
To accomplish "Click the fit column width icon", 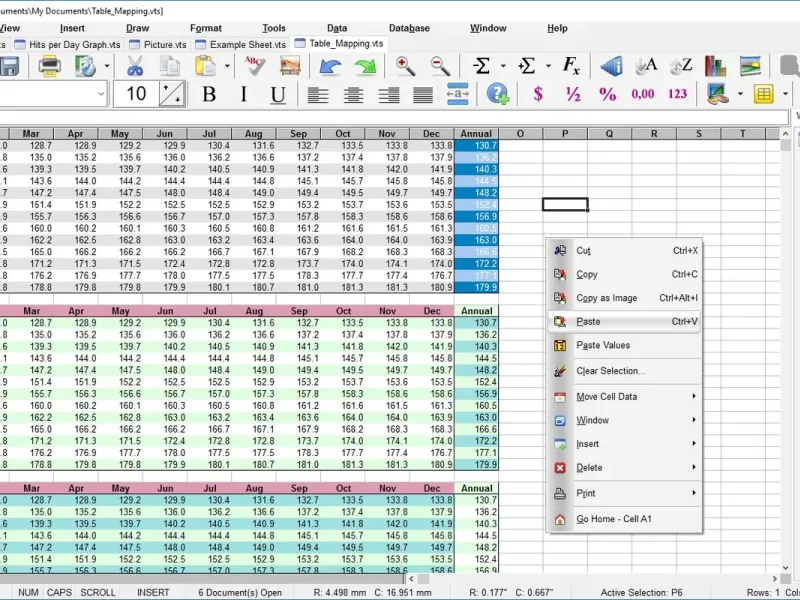I will click(458, 94).
